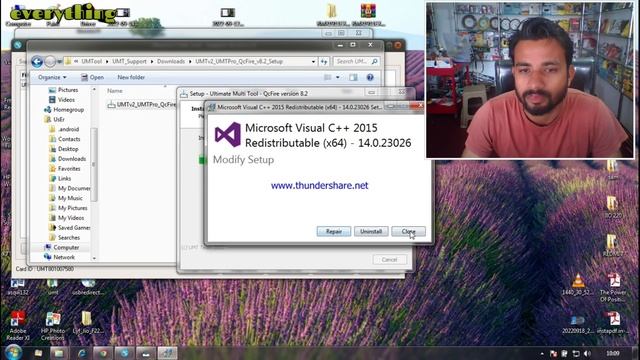The image size is (640, 360).
Task: Click New folder in the Explorer toolbar
Action: click(131, 77)
